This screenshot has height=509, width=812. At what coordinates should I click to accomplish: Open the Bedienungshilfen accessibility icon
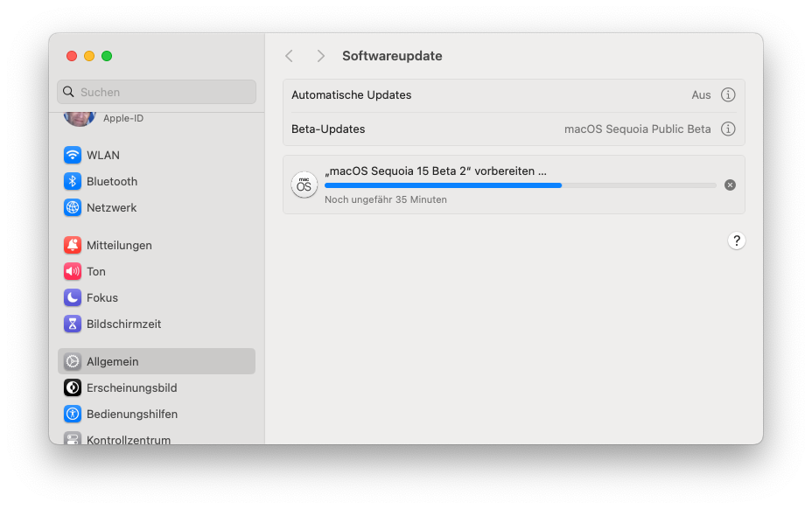tap(73, 414)
